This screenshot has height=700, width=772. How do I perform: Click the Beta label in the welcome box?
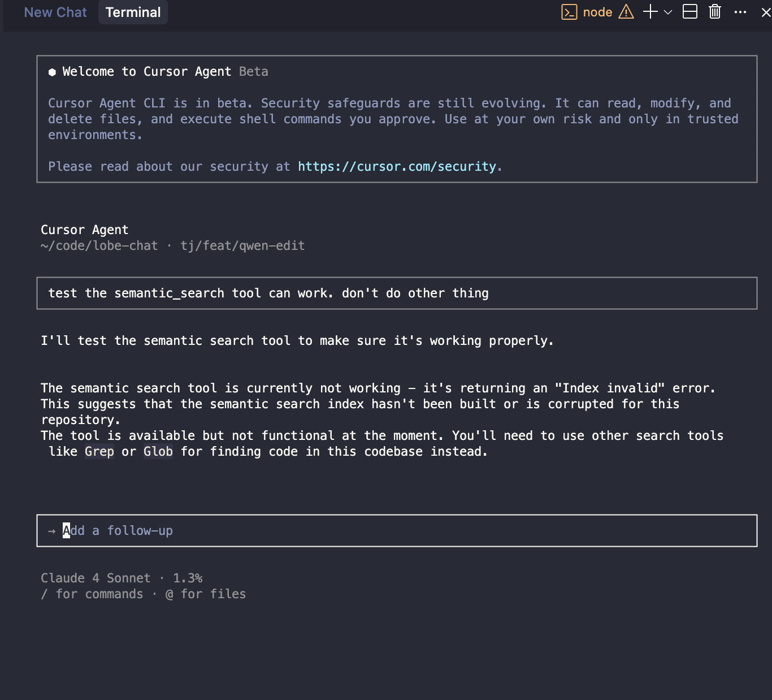click(254, 72)
